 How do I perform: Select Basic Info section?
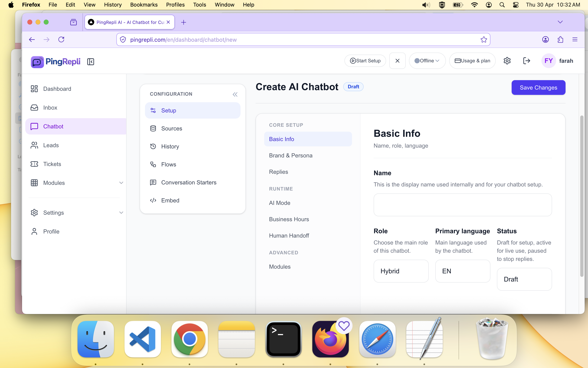[x=308, y=139]
